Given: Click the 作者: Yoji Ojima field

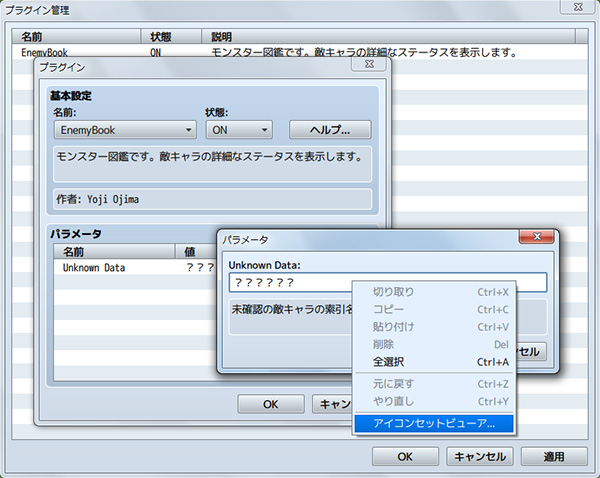Looking at the screenshot, I should [x=212, y=199].
